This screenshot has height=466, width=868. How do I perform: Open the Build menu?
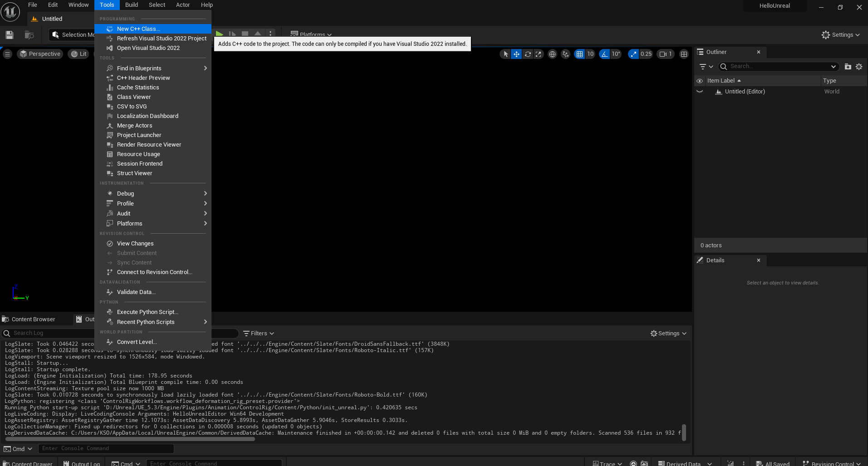click(x=132, y=5)
